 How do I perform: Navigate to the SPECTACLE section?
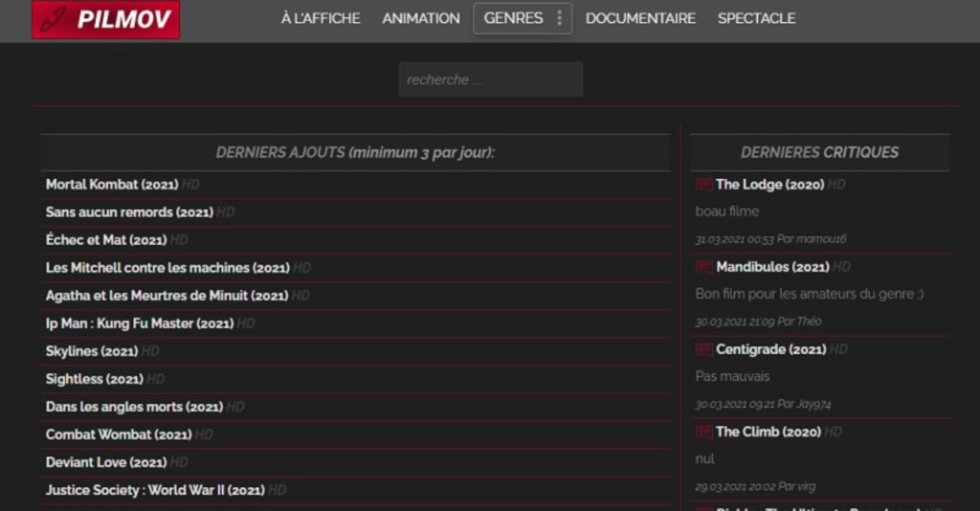tap(756, 18)
